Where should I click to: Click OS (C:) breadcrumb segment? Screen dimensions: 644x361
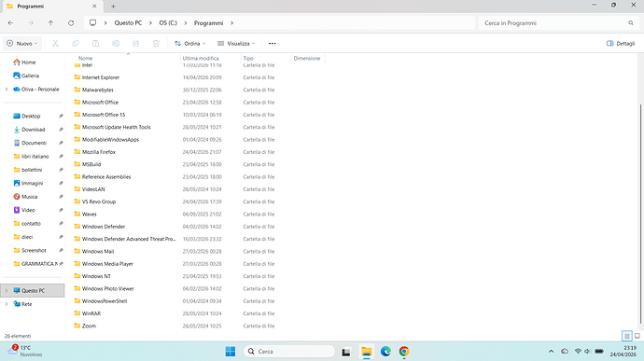click(168, 23)
